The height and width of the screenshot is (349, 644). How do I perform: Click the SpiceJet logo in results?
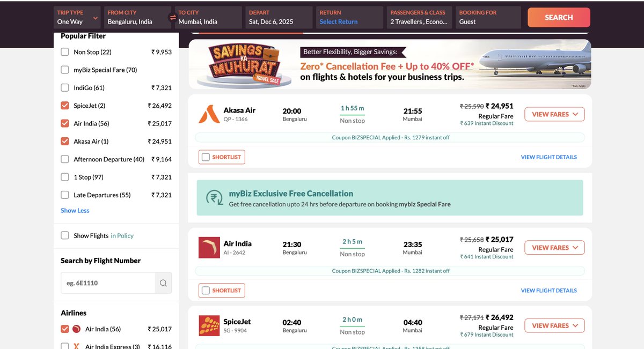click(x=209, y=325)
